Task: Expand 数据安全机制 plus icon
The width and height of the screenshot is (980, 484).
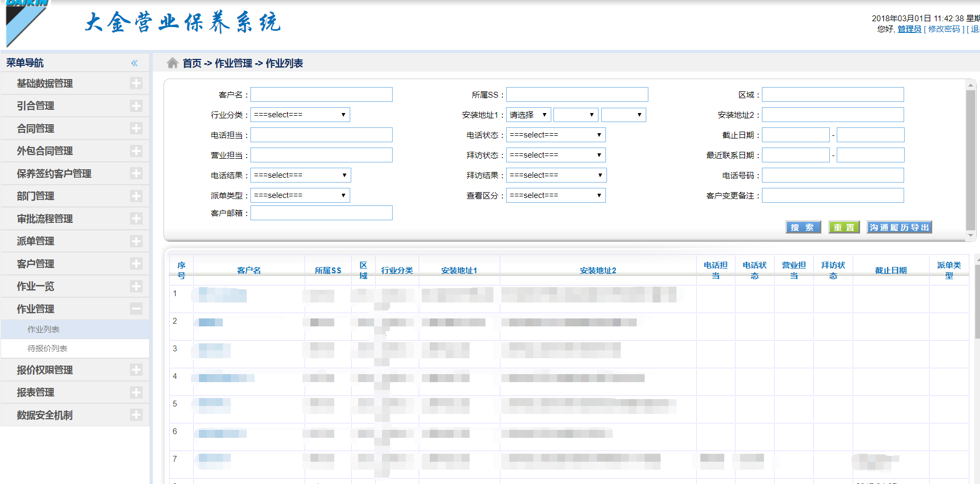Action: pyautogui.click(x=136, y=415)
